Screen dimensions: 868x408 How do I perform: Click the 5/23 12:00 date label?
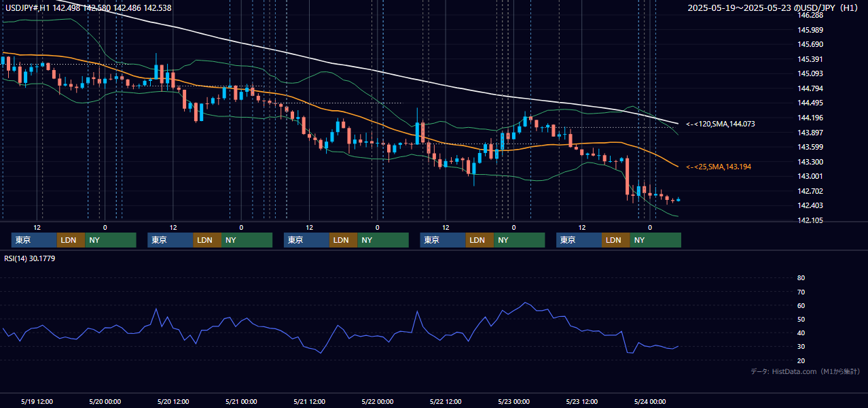tap(581, 401)
